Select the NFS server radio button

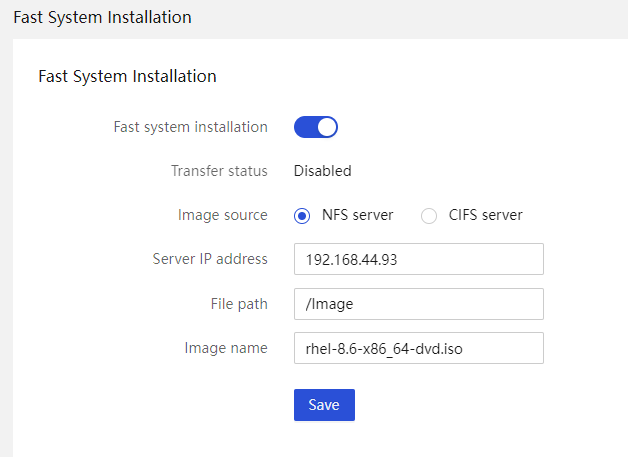(x=302, y=216)
